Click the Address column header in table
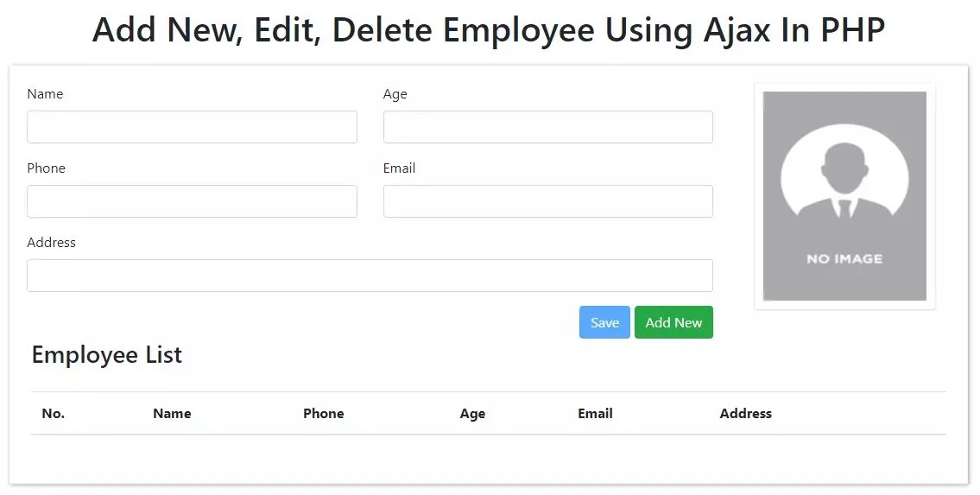Viewport: 980px width, 495px height. [746, 413]
